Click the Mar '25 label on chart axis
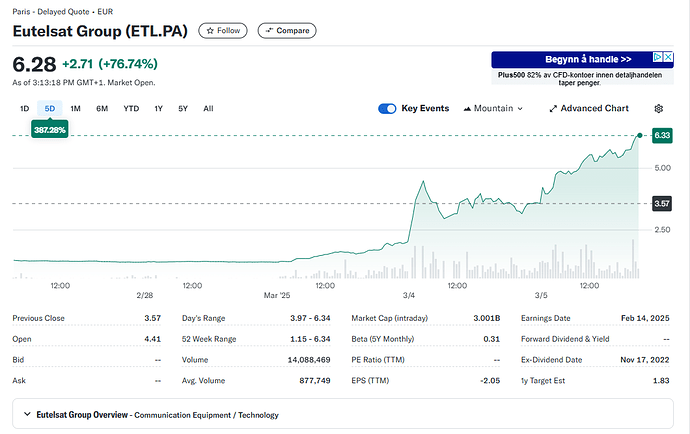This screenshot has height=434, width=690. click(x=277, y=295)
